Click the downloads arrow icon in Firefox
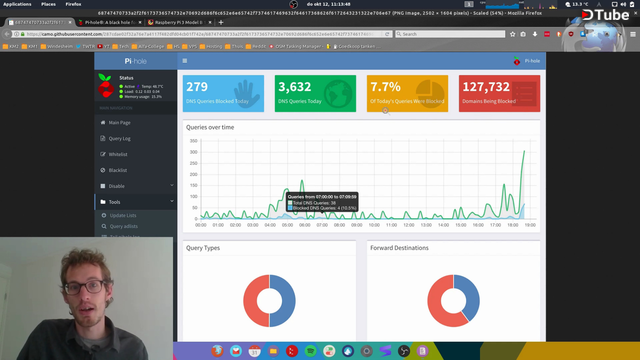The width and height of the screenshot is (640, 360). coord(535,34)
